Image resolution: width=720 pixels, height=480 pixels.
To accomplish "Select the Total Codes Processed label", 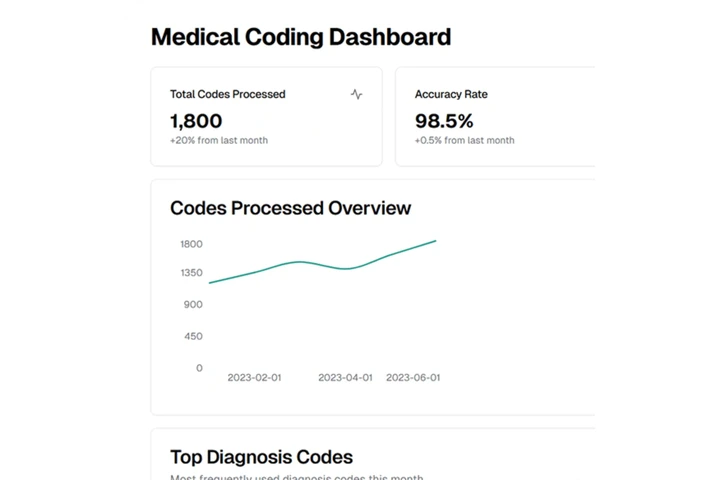I will click(x=228, y=94).
